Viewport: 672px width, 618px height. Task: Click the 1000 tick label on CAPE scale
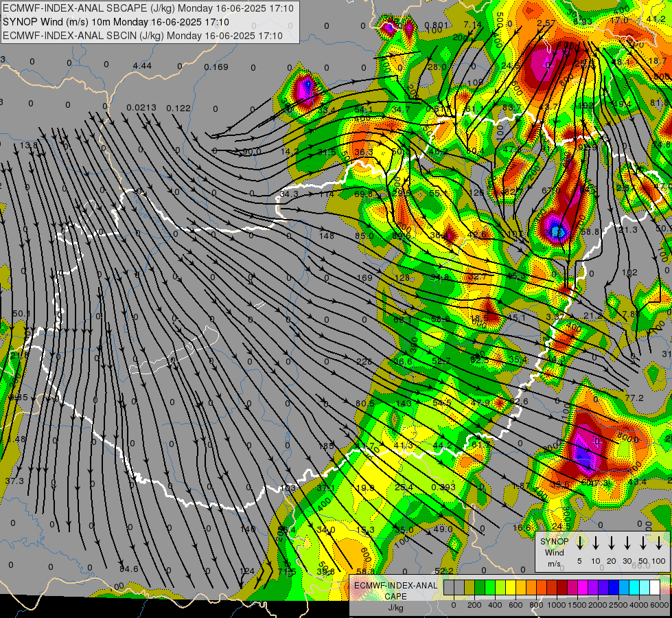pyautogui.click(x=557, y=605)
